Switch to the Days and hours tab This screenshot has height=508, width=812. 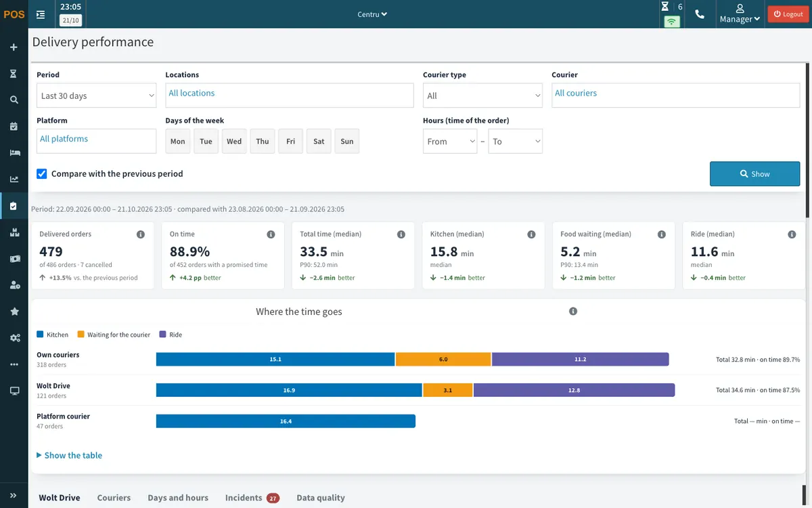pos(178,498)
